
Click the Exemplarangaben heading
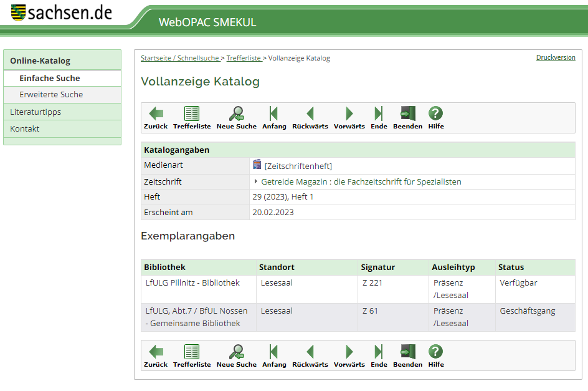(x=188, y=236)
